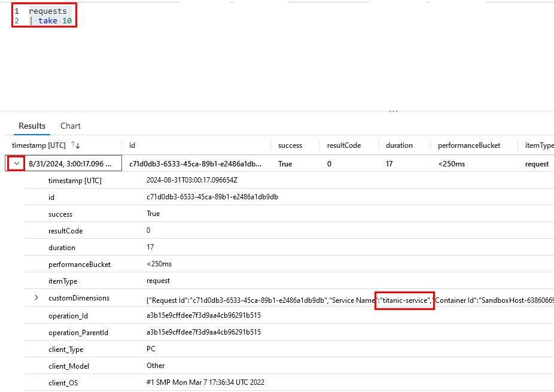Click the itemType column header
The height and width of the screenshot is (392, 554).
[x=538, y=145]
